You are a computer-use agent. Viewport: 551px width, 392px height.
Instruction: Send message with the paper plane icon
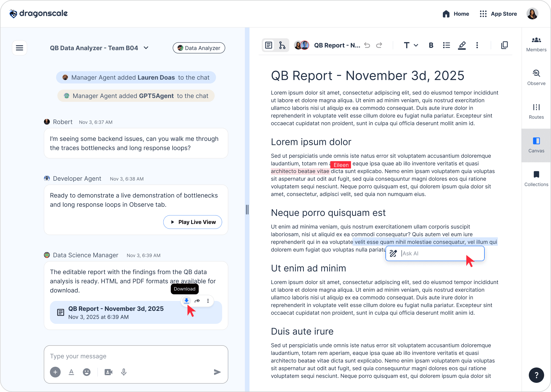[217, 372]
